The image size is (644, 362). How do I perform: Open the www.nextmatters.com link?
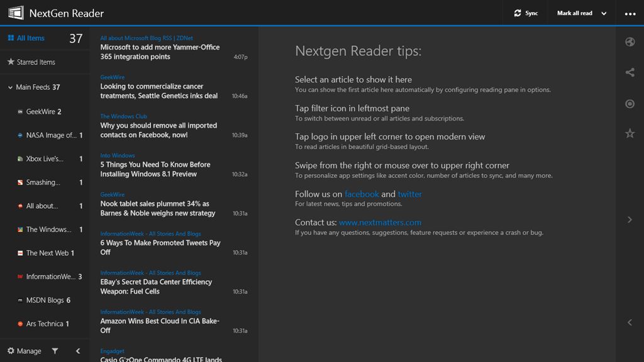coord(380,222)
